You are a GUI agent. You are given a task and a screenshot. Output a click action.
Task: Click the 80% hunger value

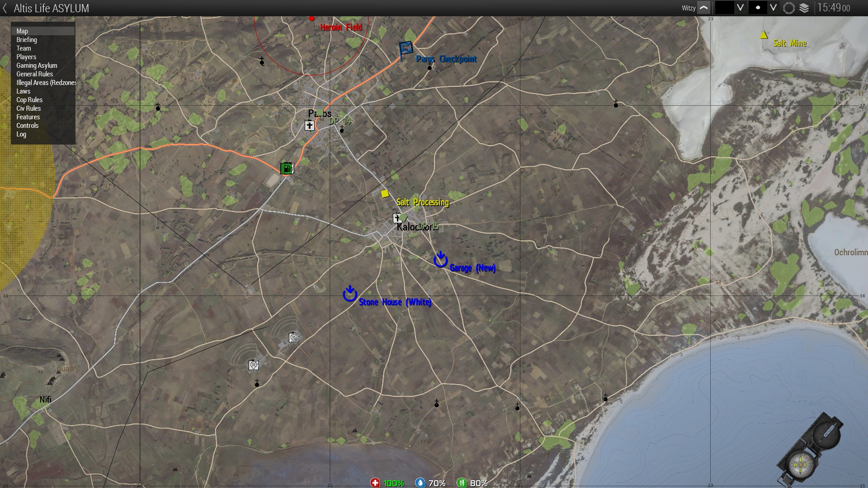coord(479,483)
